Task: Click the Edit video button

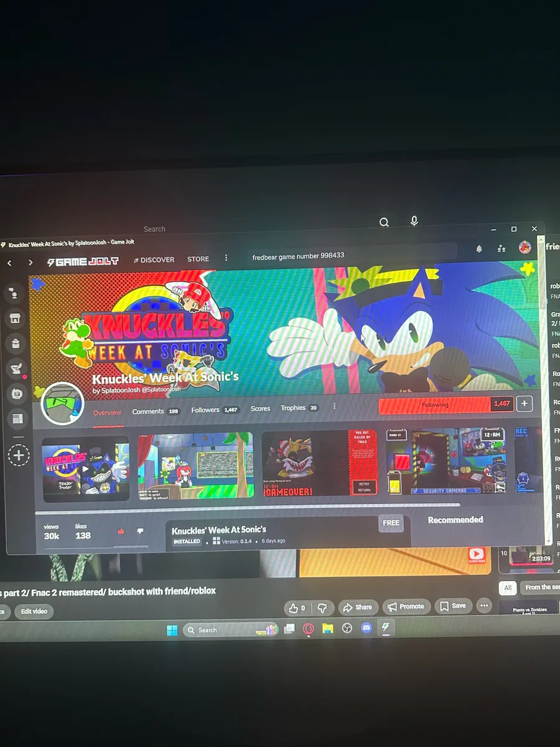Action: (34, 611)
